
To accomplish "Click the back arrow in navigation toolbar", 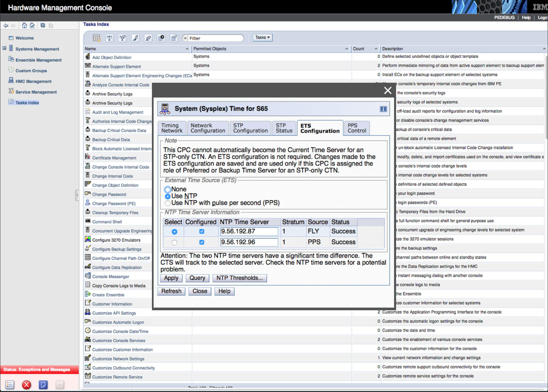I will click(6, 25).
